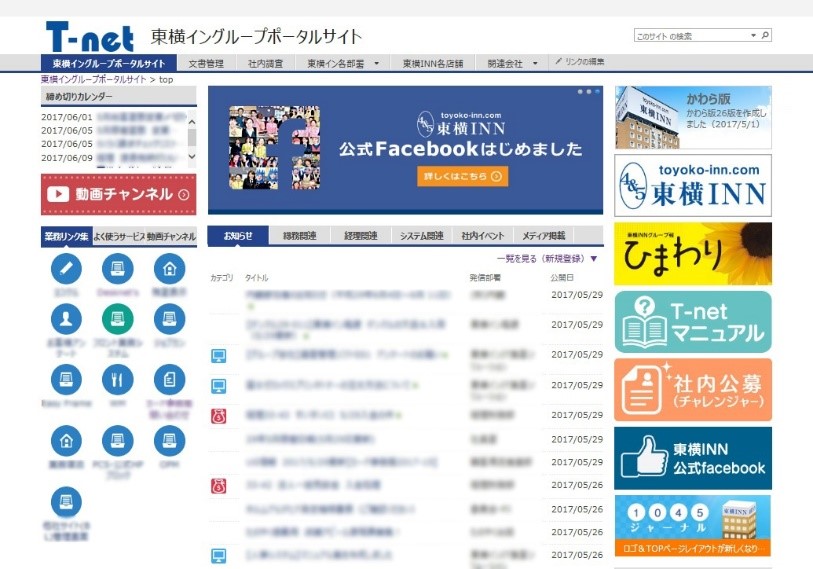Image resolution: width=813 pixels, height=569 pixels.
Task: Click the pencil リンクの編集 edit link
Action: click(x=580, y=62)
